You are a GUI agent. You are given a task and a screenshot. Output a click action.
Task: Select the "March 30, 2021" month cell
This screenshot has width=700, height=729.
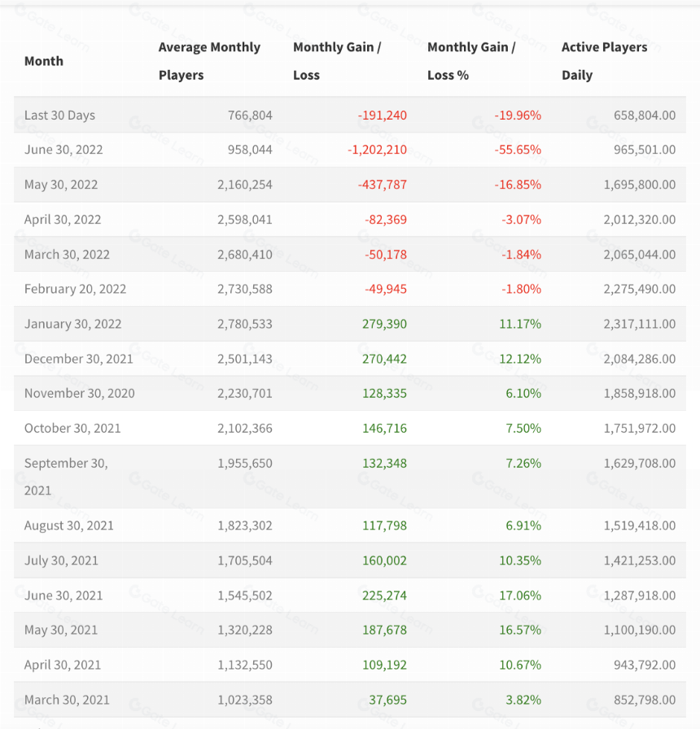click(x=67, y=700)
